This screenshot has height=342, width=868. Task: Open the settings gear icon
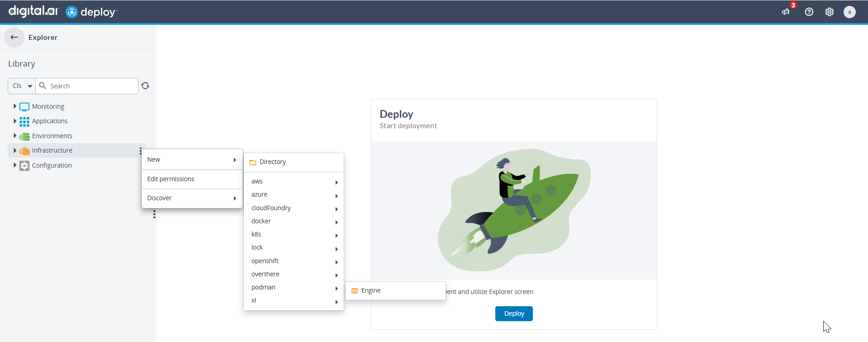[x=830, y=12]
